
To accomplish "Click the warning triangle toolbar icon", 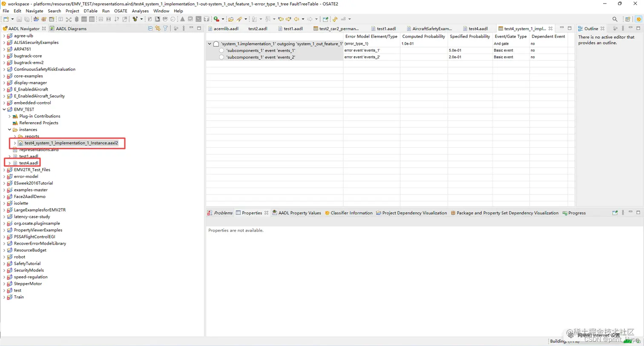I will pos(182,19).
